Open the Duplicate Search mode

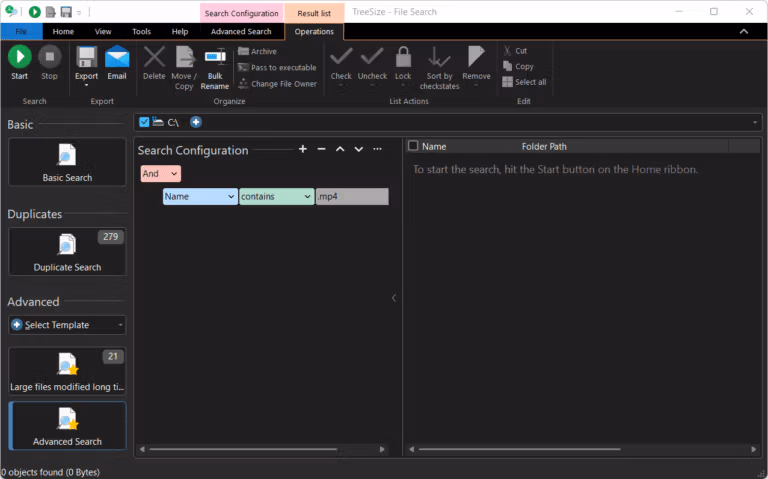pos(67,252)
